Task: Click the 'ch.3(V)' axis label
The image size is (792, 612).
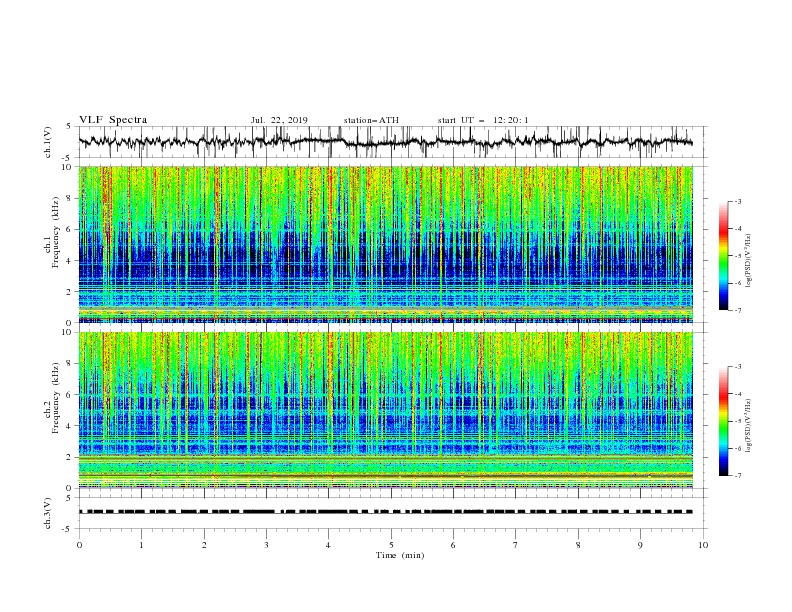Action: click(x=48, y=513)
